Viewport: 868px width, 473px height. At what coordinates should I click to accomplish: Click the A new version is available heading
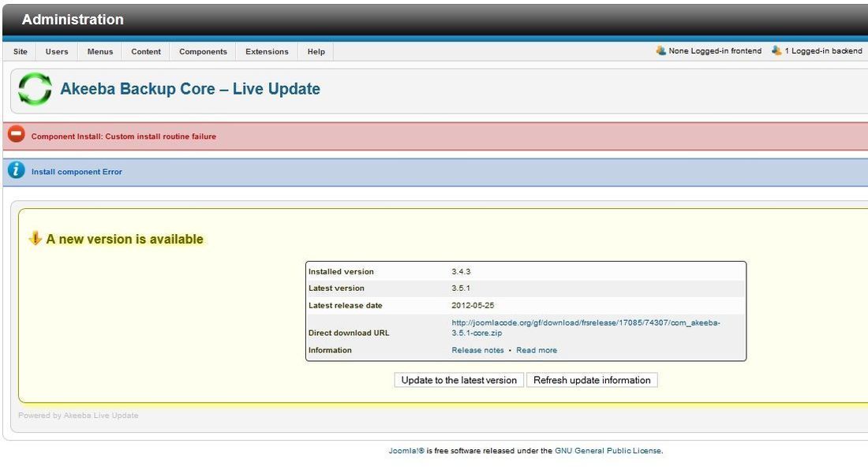125,239
